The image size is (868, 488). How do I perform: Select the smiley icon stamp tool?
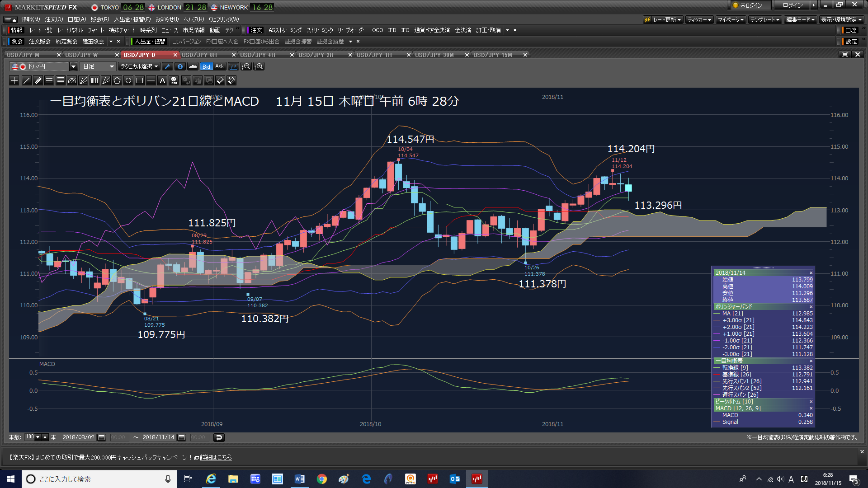[x=174, y=80]
